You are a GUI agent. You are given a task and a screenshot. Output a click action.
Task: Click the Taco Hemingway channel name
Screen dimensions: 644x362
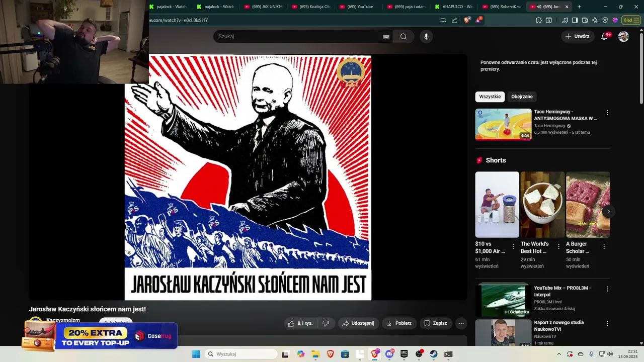(x=549, y=126)
